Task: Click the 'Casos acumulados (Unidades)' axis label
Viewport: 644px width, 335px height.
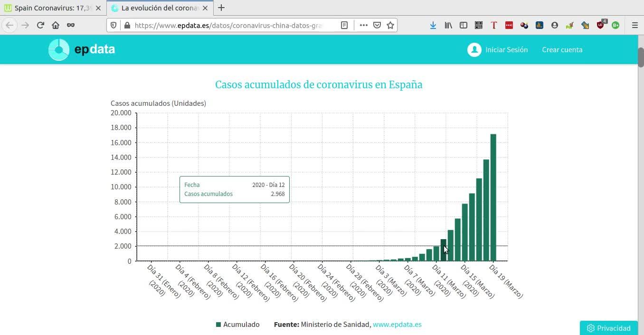Action: pyautogui.click(x=158, y=103)
